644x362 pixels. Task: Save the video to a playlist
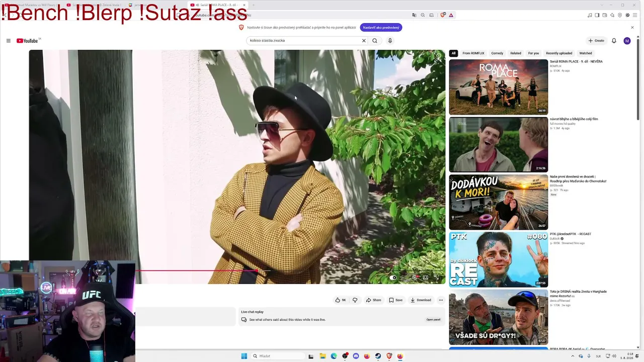[395, 300]
